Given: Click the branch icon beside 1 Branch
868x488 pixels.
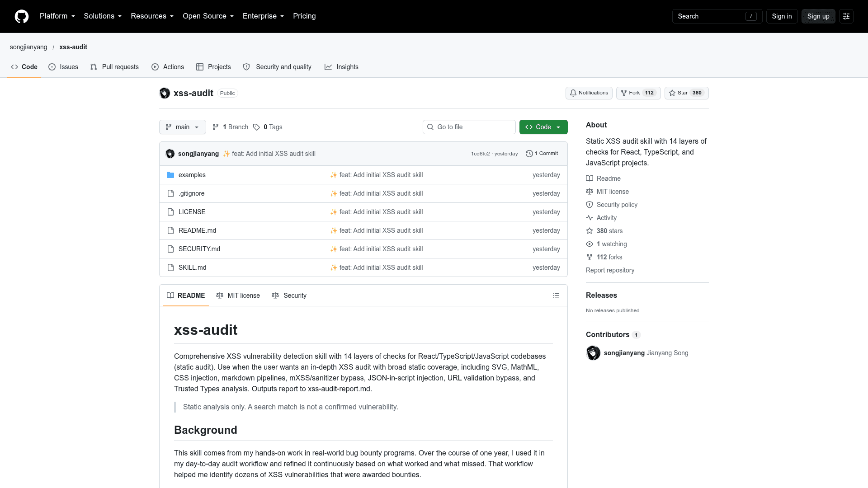Looking at the screenshot, I should [216, 127].
